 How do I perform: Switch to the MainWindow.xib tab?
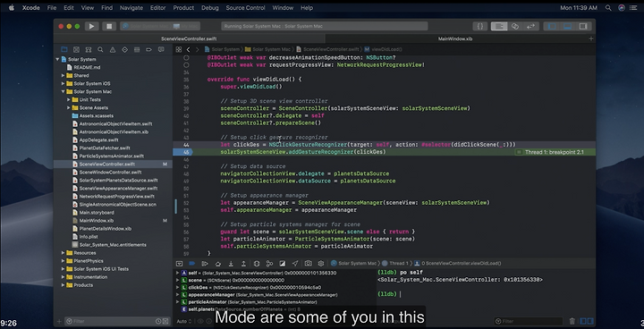455,39
